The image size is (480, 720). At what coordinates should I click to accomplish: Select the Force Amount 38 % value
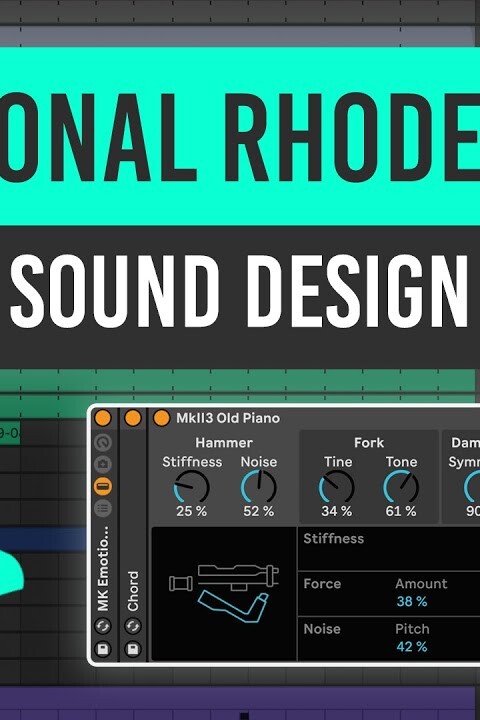click(x=412, y=602)
